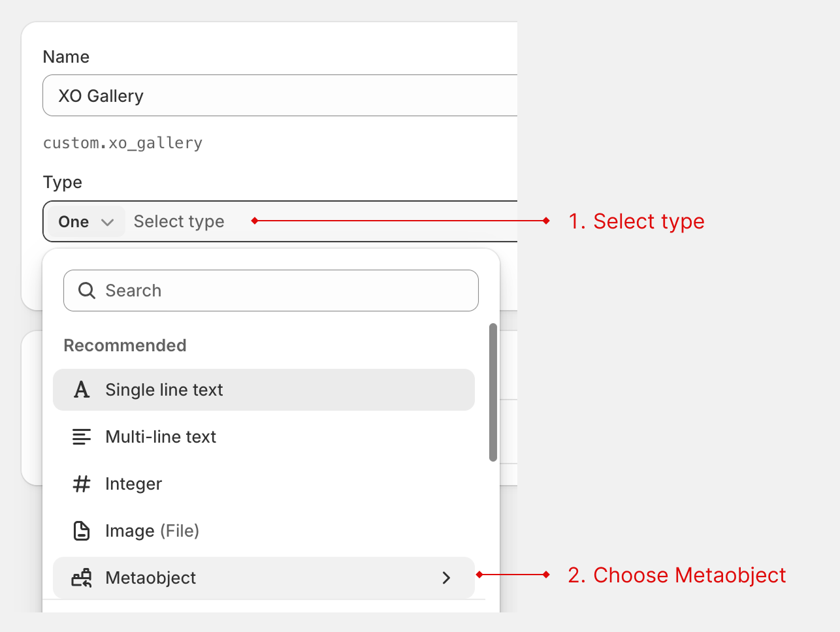The width and height of the screenshot is (840, 632).
Task: Click the Name input field containing XO Gallery
Action: [280, 96]
